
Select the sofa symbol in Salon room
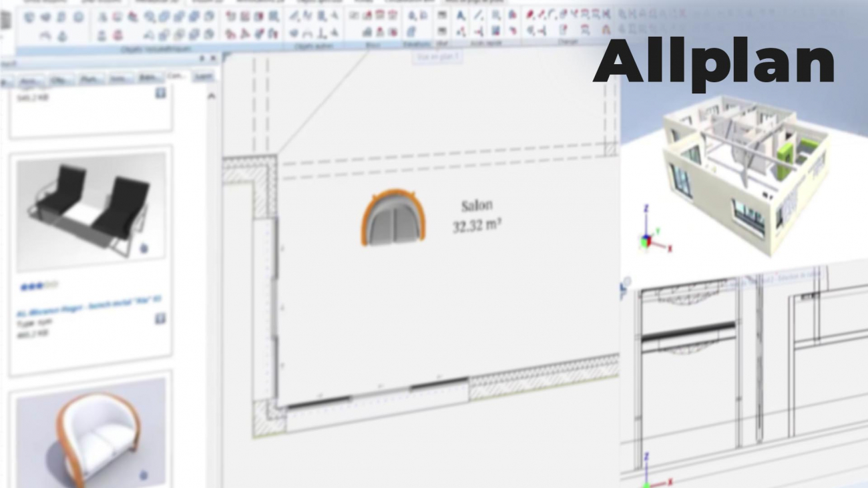pyautogui.click(x=394, y=217)
